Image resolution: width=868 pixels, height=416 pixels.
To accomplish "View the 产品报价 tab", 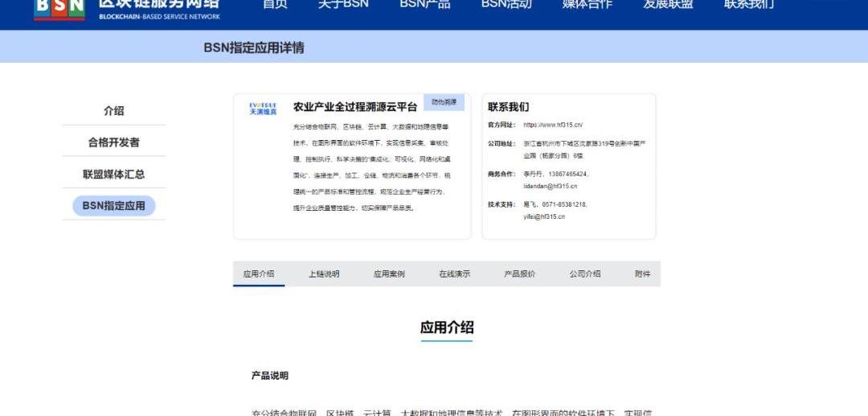I will coord(519,274).
